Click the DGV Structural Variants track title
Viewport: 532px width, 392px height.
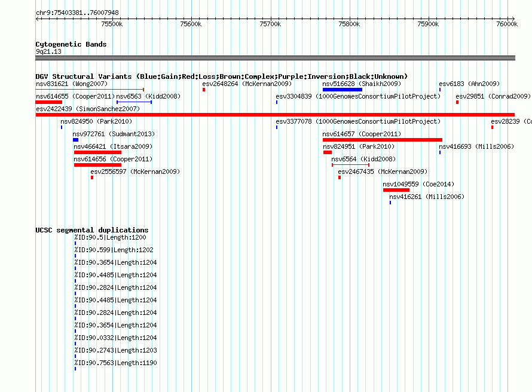222,76
